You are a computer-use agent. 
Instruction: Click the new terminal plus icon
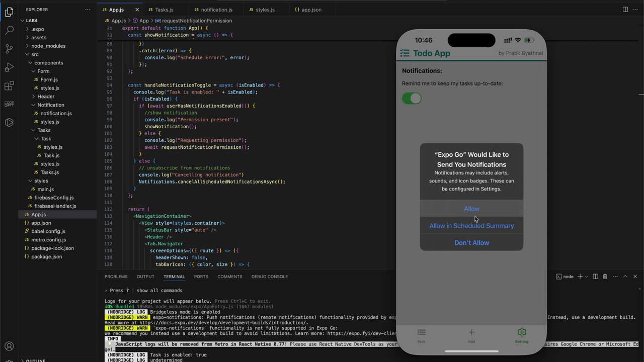click(x=580, y=277)
